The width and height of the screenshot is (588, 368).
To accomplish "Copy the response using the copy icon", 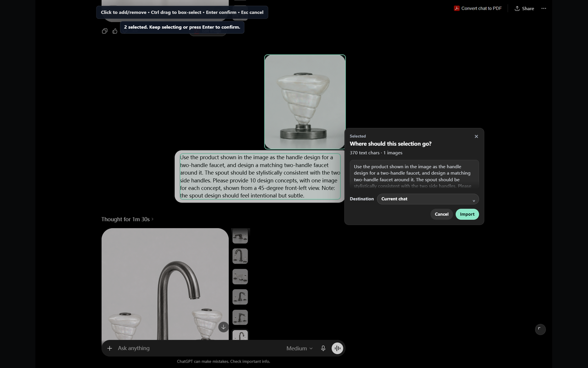I will point(105,31).
